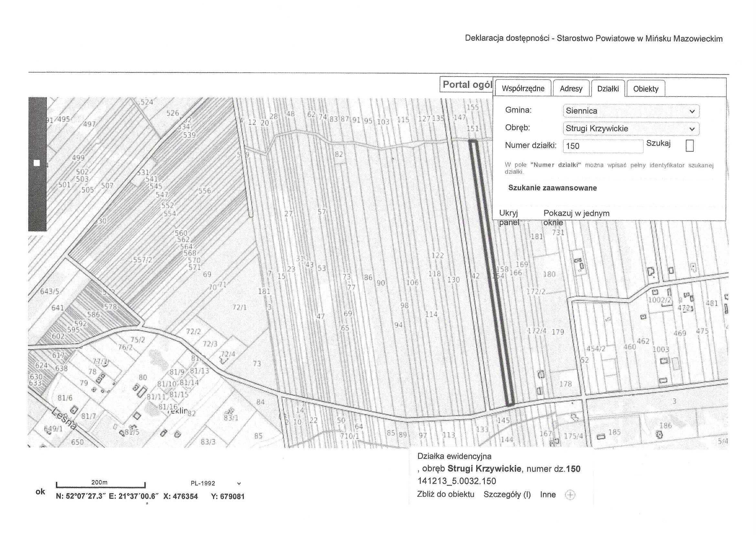Click the box icon next to Szukaj

point(689,145)
